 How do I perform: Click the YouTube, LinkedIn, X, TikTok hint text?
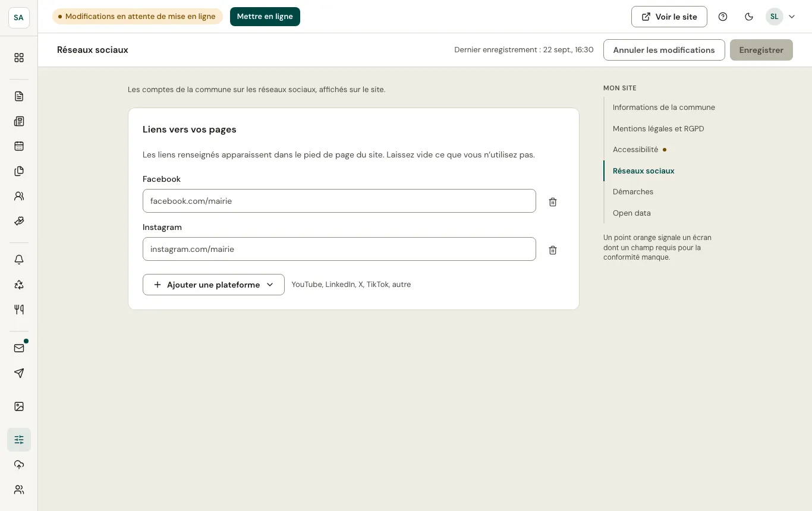tap(351, 285)
